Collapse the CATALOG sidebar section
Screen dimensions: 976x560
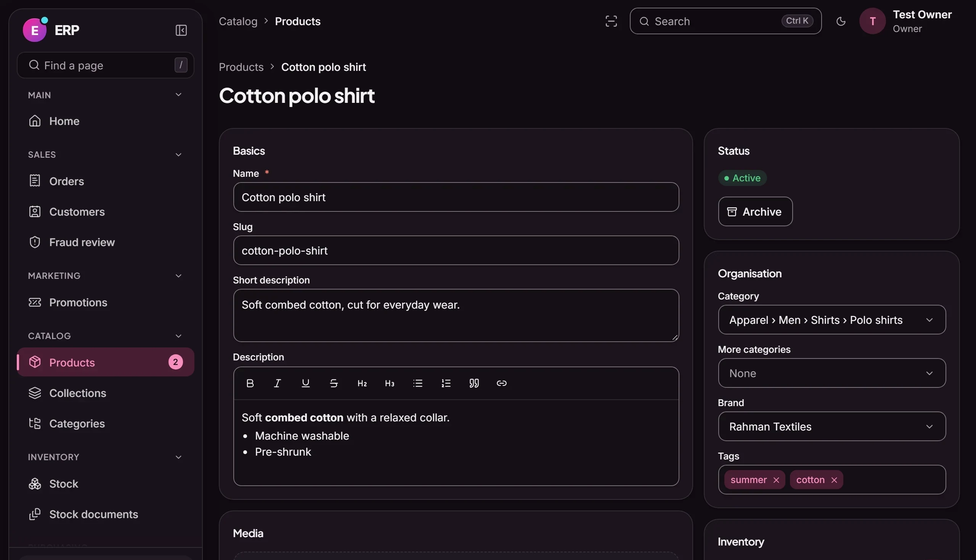(x=178, y=336)
